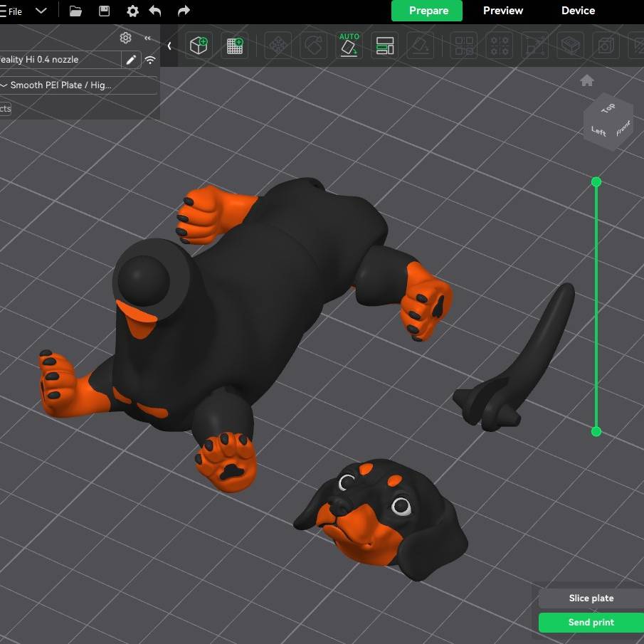644x644 pixels.
Task: Switch to the Device tab
Action: point(578,11)
